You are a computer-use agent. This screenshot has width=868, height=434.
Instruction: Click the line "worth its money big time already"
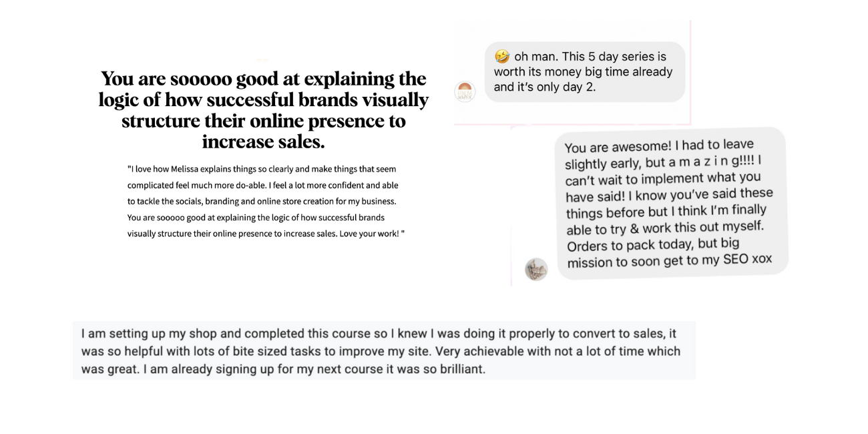coord(583,72)
